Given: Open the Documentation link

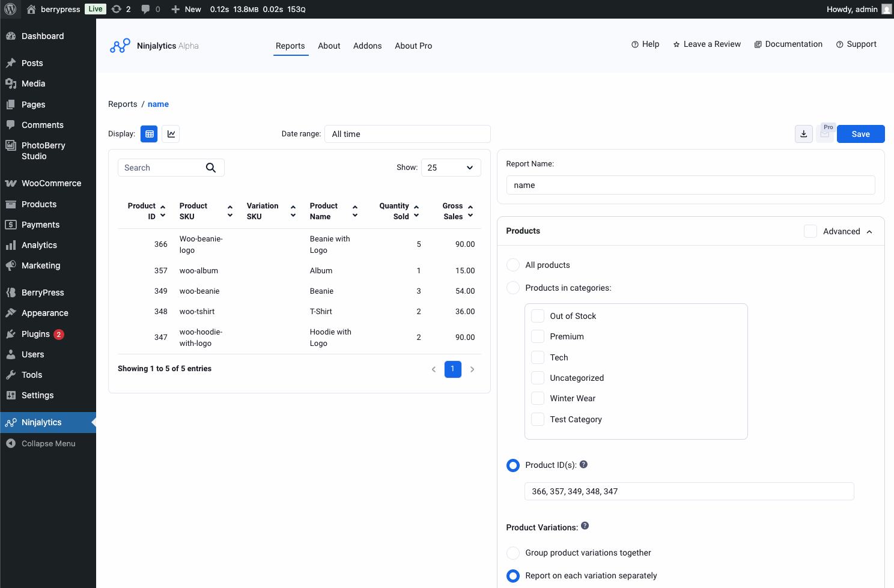Looking at the screenshot, I should [x=788, y=44].
